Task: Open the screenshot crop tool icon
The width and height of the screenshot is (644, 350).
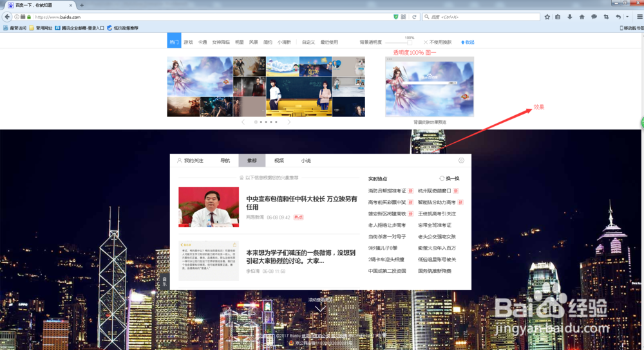Action: 606,17
